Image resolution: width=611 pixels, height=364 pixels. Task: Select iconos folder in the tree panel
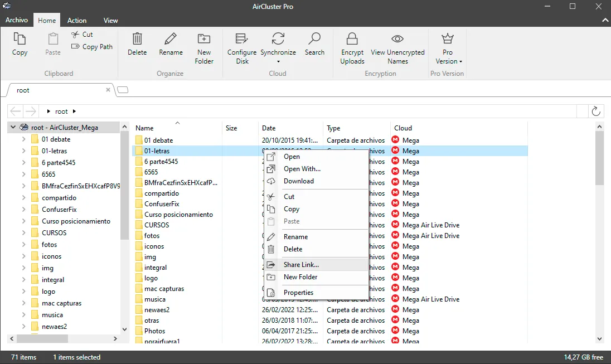[51, 256]
